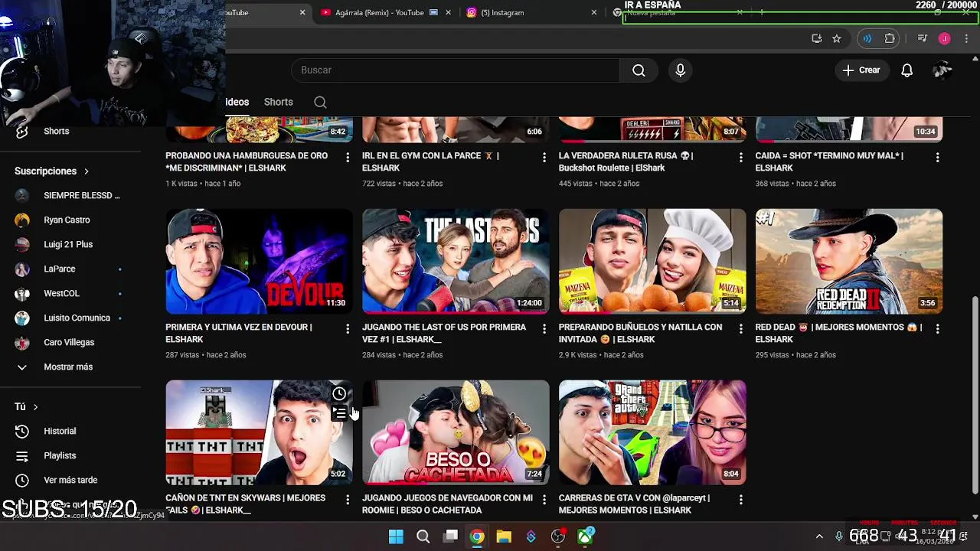
Task: Open Caro Villegas channel
Action: coord(69,342)
